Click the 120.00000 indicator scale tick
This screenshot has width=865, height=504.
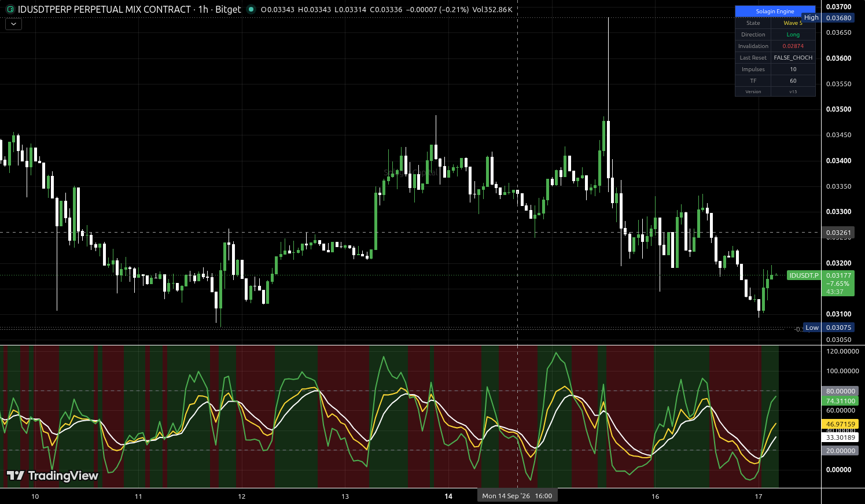tap(842, 351)
